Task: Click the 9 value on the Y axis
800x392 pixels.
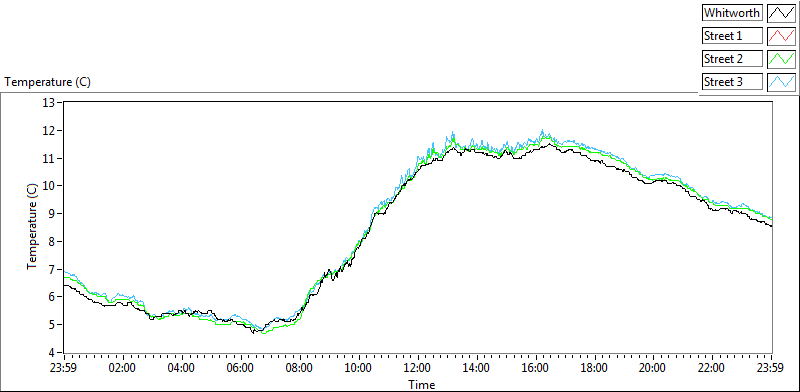Action: [53, 214]
